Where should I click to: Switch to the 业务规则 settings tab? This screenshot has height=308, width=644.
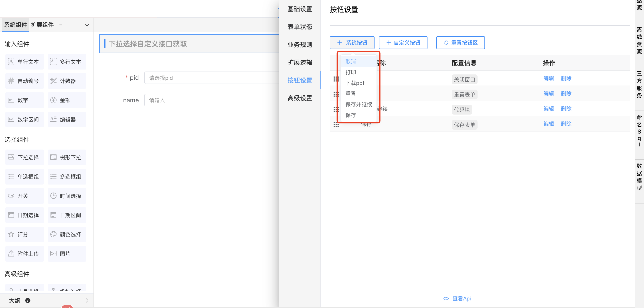point(300,45)
